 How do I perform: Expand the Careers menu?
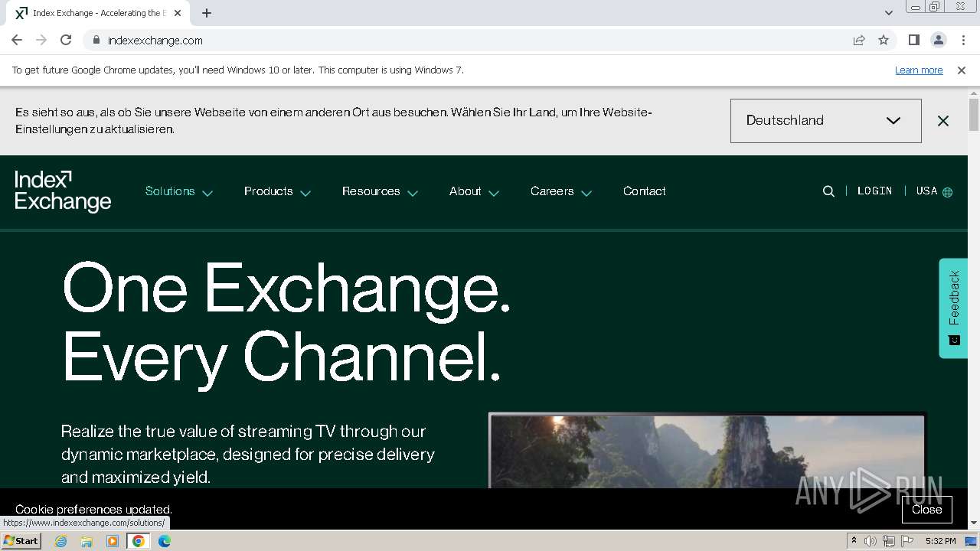[x=561, y=191]
